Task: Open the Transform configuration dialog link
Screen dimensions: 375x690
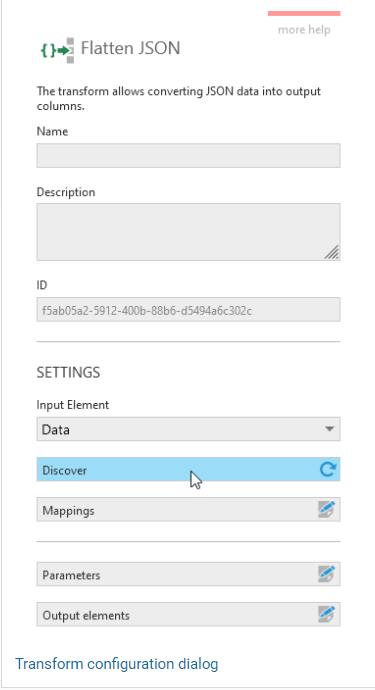Action: (117, 664)
